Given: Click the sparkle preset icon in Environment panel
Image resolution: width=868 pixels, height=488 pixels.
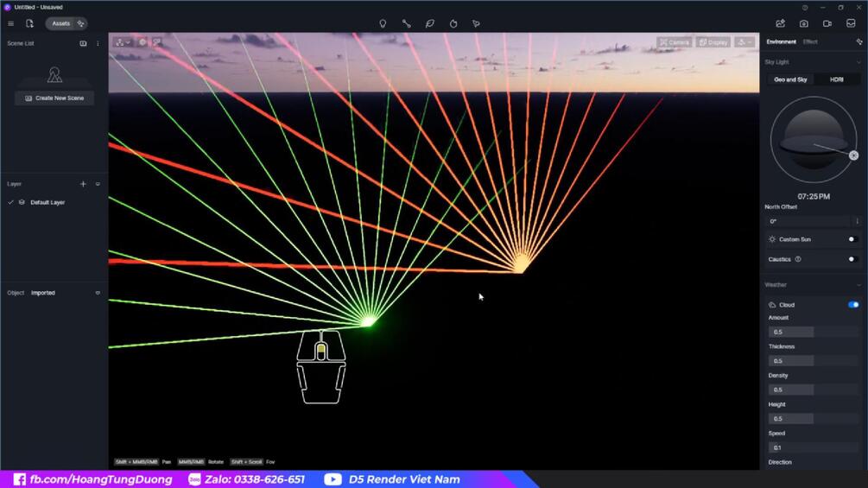Looking at the screenshot, I should (859, 42).
